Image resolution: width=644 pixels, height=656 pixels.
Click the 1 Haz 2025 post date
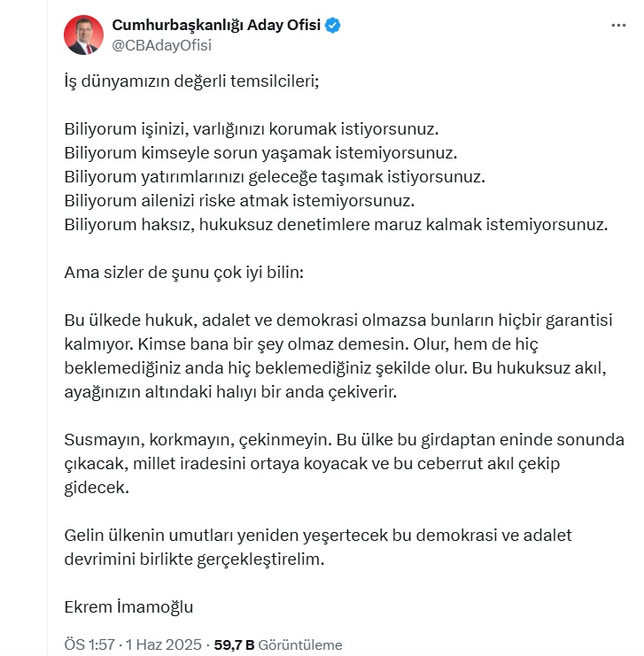[164, 644]
